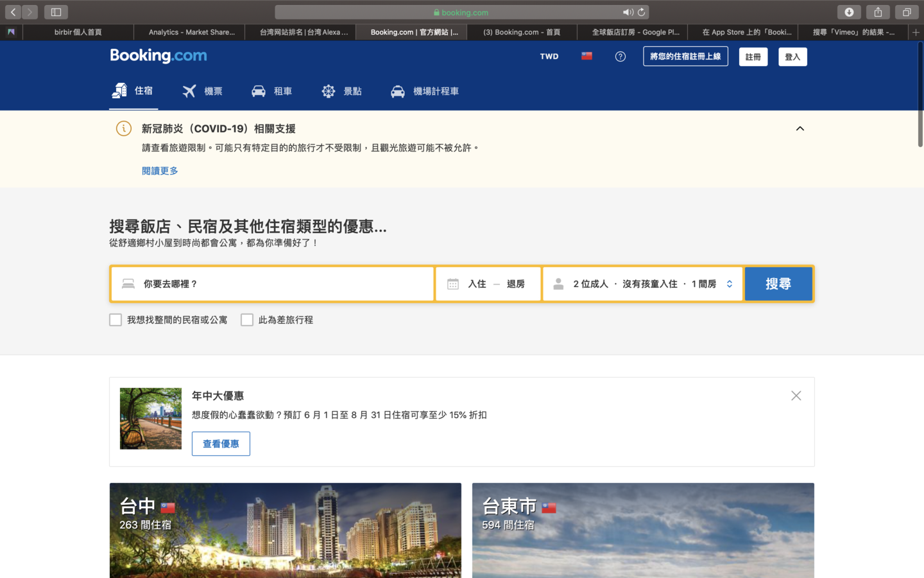Open customer help question mark icon
Image resolution: width=924 pixels, height=578 pixels.
coord(620,57)
